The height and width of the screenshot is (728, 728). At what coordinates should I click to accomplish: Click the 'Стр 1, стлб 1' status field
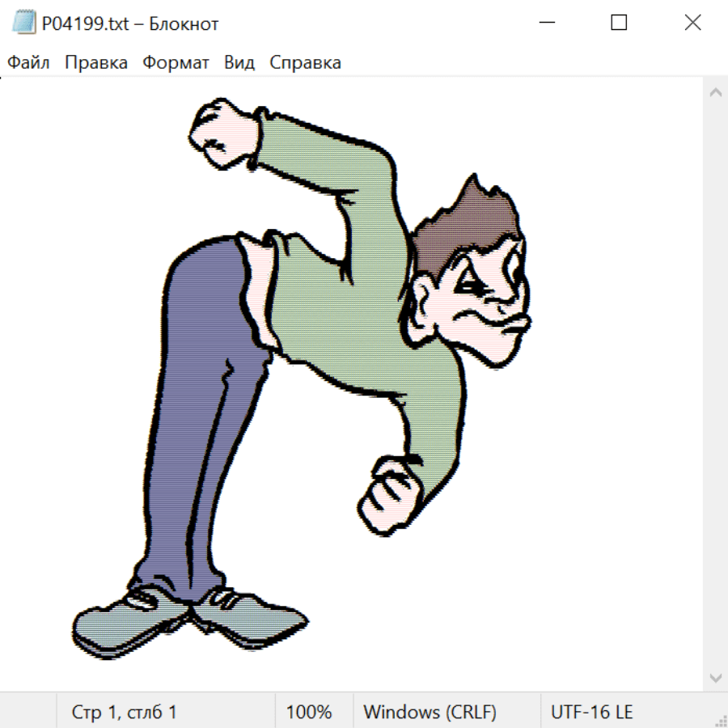(x=125, y=713)
